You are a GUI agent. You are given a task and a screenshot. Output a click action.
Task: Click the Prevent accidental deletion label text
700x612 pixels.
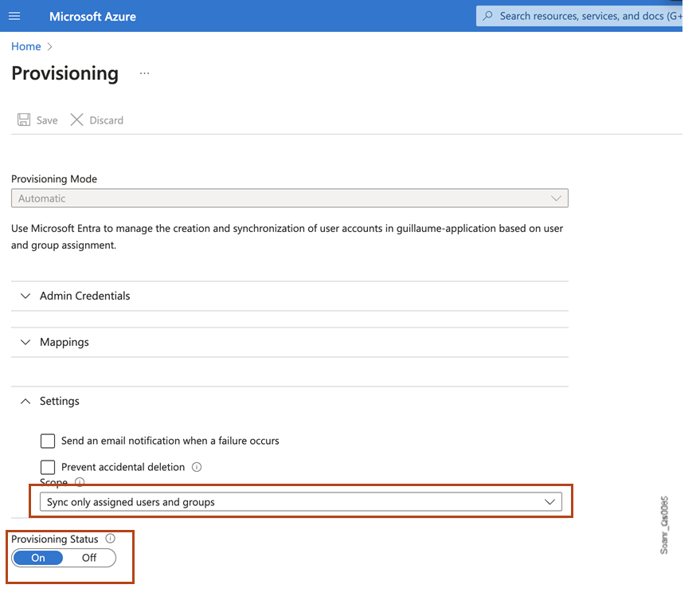tap(123, 467)
